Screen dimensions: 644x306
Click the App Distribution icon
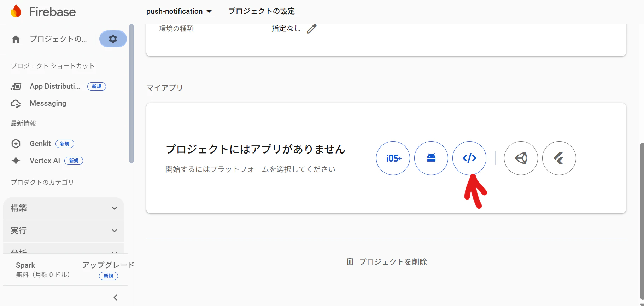[x=16, y=86]
